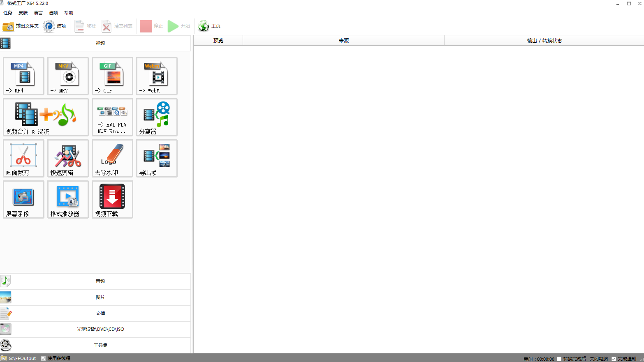Viewport: 644px width, 362px height.
Task: Click the 来源 column header
Action: click(343, 40)
